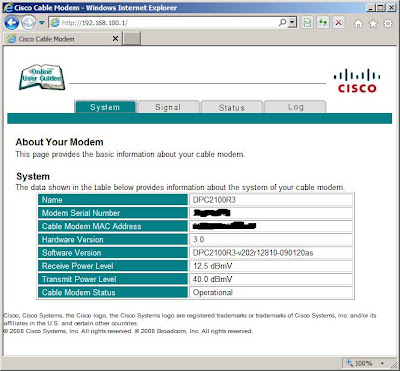Click the red Stop loading X icon
The height and width of the screenshot is (371, 400).
click(x=339, y=23)
